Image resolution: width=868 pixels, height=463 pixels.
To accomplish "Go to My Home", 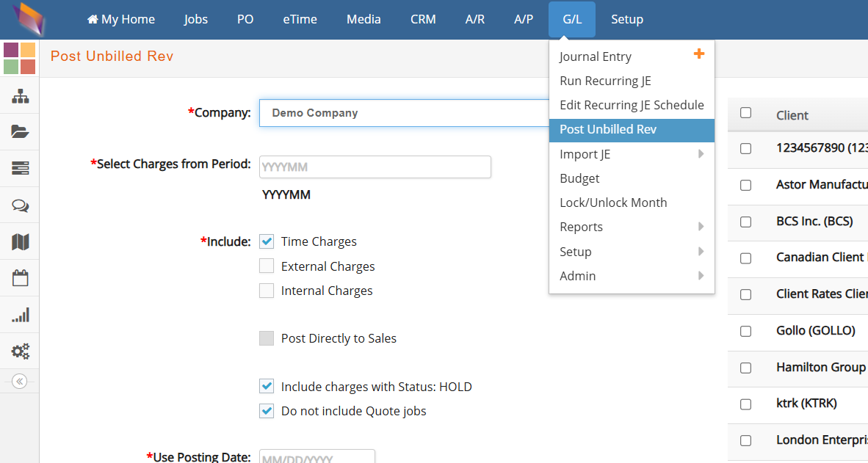I will tap(121, 19).
